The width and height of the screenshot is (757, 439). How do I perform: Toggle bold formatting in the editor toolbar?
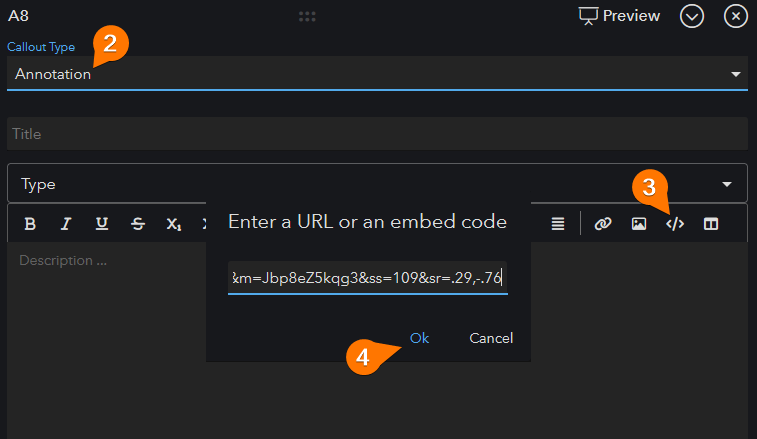[x=30, y=224]
